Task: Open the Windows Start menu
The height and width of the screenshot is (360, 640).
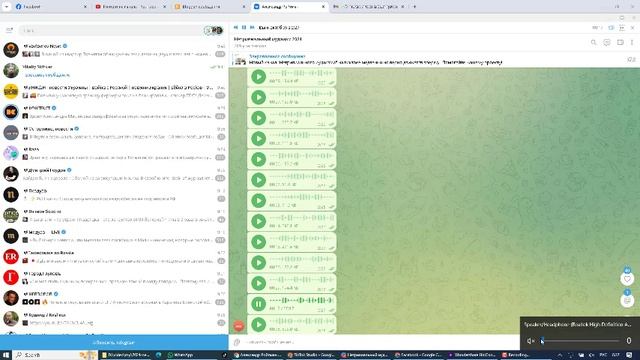Action: pyautogui.click(x=6, y=355)
